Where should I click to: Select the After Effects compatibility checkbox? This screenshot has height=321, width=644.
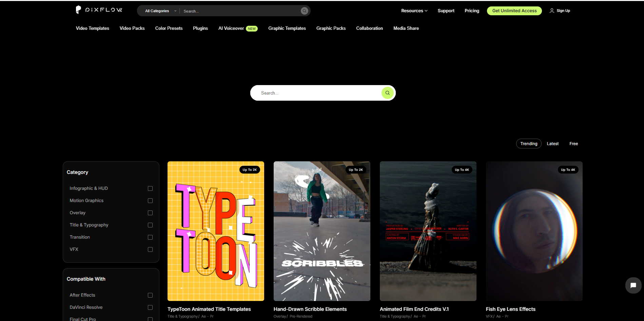click(x=150, y=295)
